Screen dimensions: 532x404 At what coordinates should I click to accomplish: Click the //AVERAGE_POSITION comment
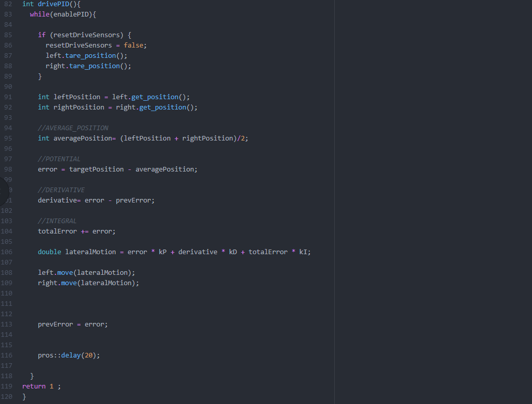click(73, 128)
